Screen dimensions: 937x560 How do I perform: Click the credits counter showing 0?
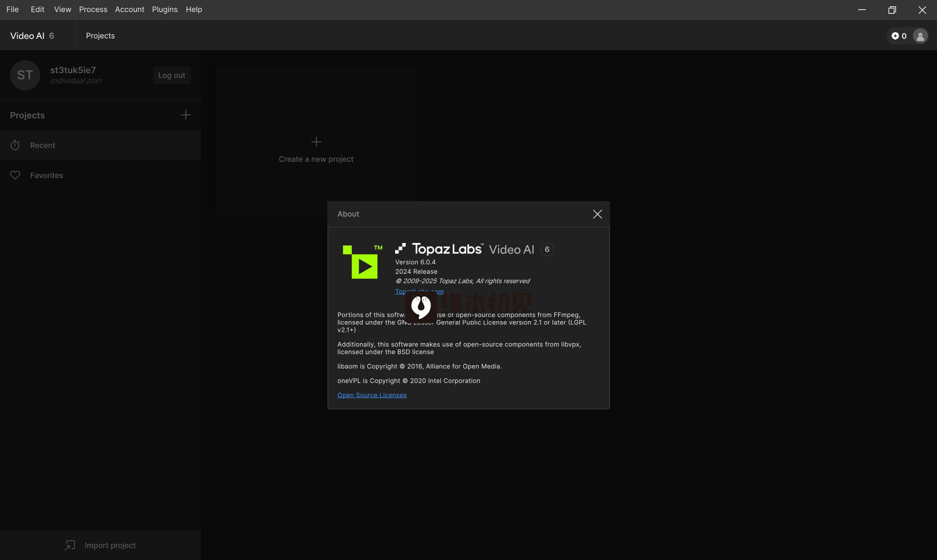point(898,36)
